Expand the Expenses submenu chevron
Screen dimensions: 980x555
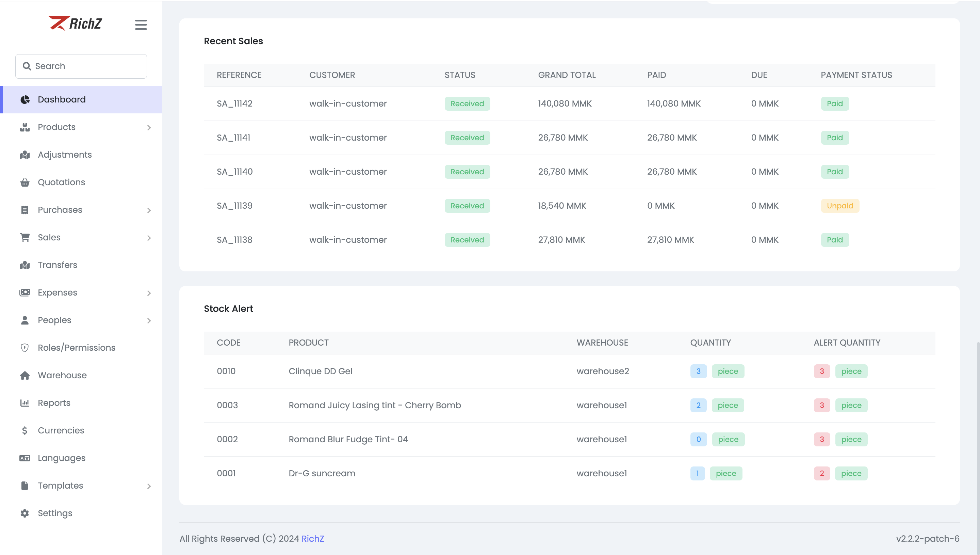click(149, 293)
